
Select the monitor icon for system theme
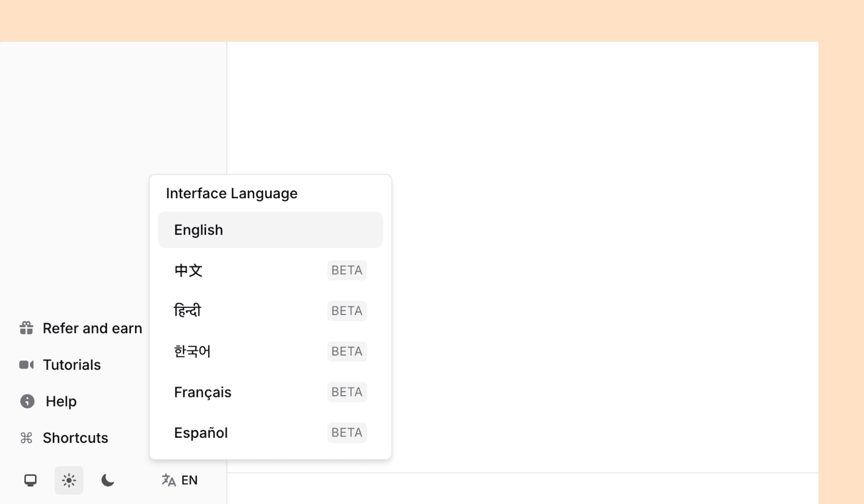30,480
